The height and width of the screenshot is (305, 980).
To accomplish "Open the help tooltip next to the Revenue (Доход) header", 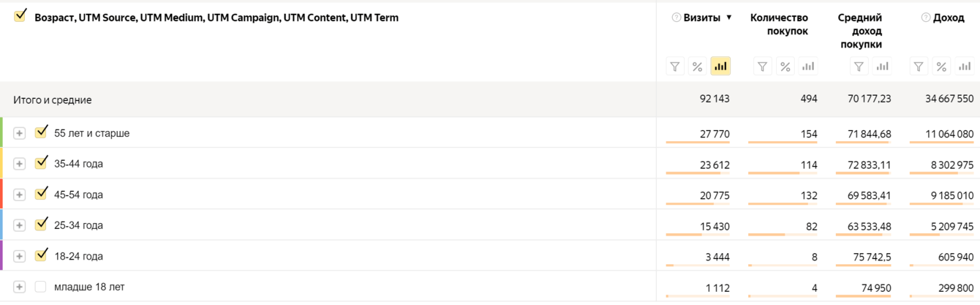I will click(x=926, y=18).
